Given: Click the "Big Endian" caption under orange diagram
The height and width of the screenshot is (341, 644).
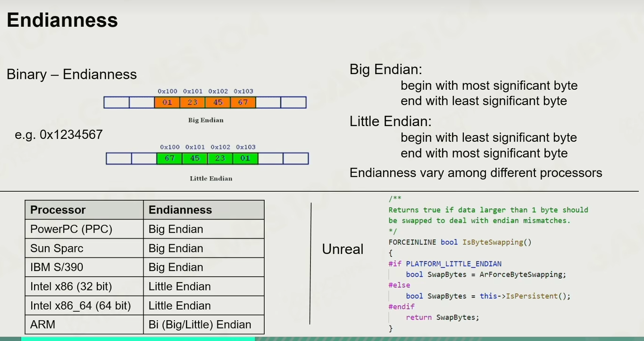Looking at the screenshot, I should (206, 120).
